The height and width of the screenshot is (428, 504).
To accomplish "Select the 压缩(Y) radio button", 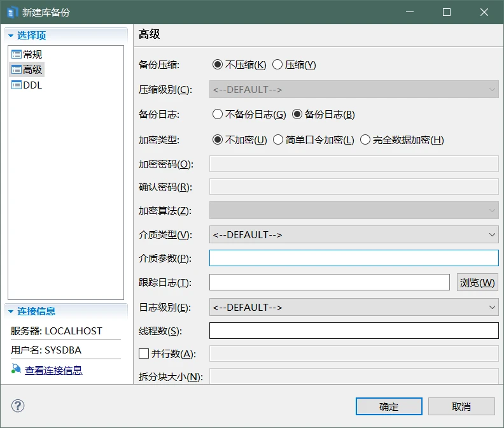I will click(277, 64).
